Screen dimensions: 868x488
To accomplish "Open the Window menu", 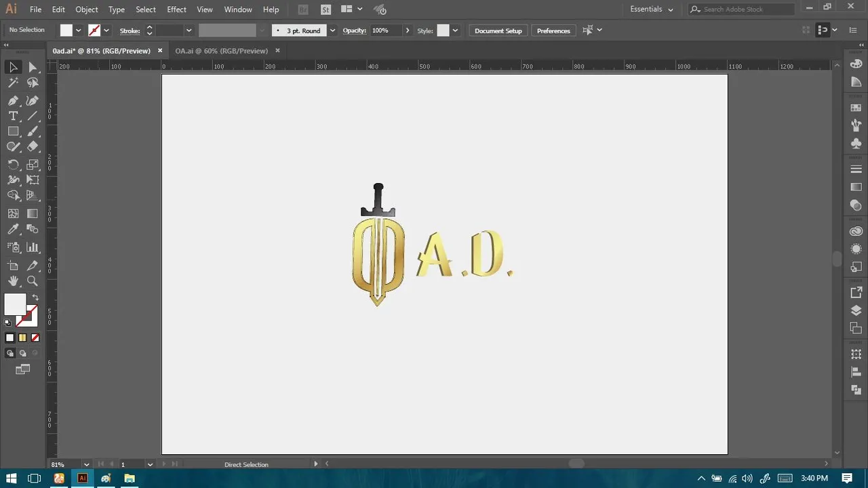I will [x=238, y=9].
